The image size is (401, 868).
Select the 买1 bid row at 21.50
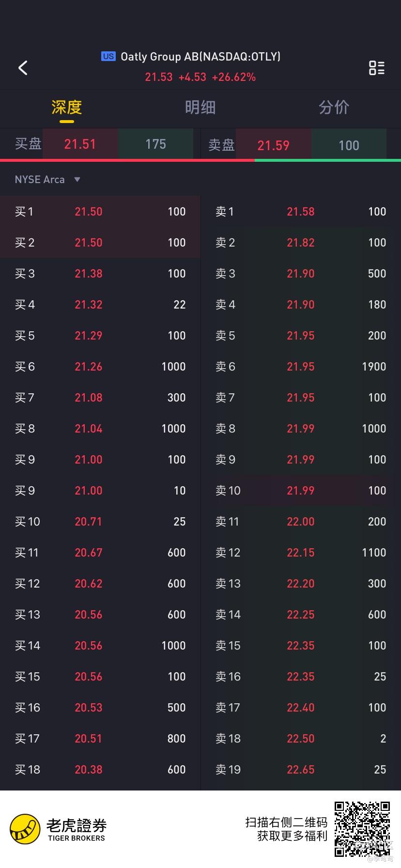(100, 212)
